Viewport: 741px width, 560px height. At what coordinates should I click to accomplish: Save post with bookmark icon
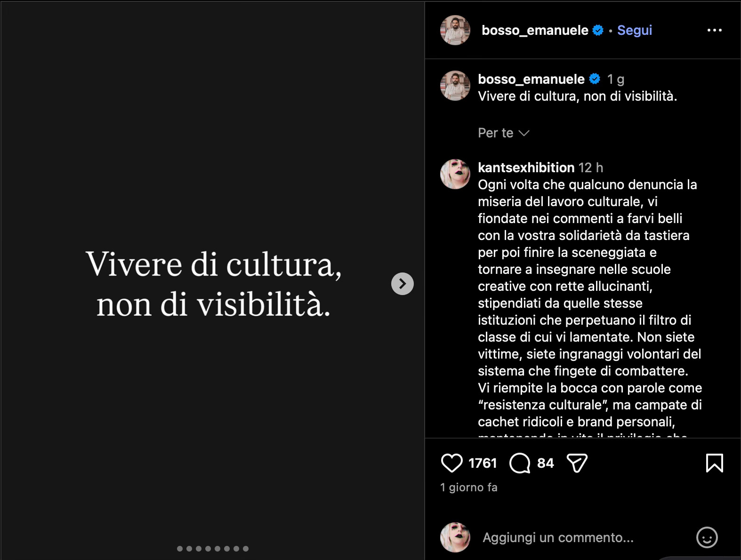[715, 463]
